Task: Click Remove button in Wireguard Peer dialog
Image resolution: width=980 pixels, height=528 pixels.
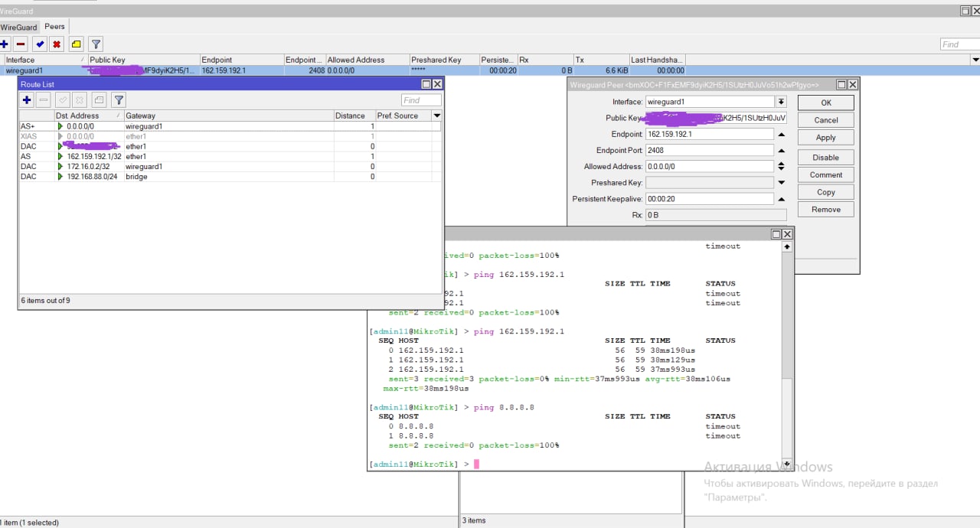Action: click(x=825, y=210)
